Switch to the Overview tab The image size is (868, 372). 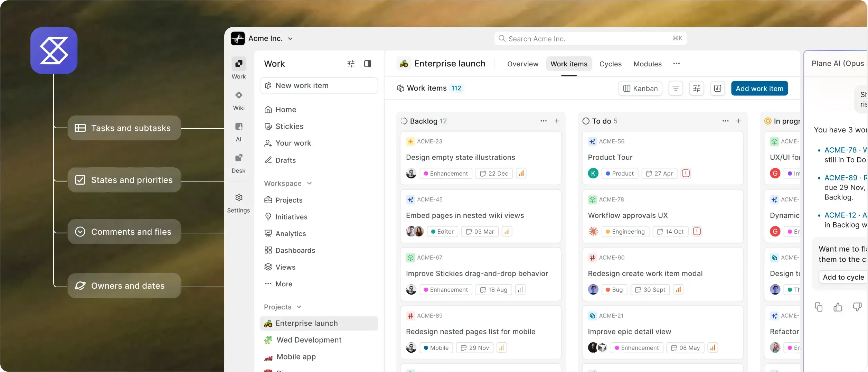pos(522,64)
